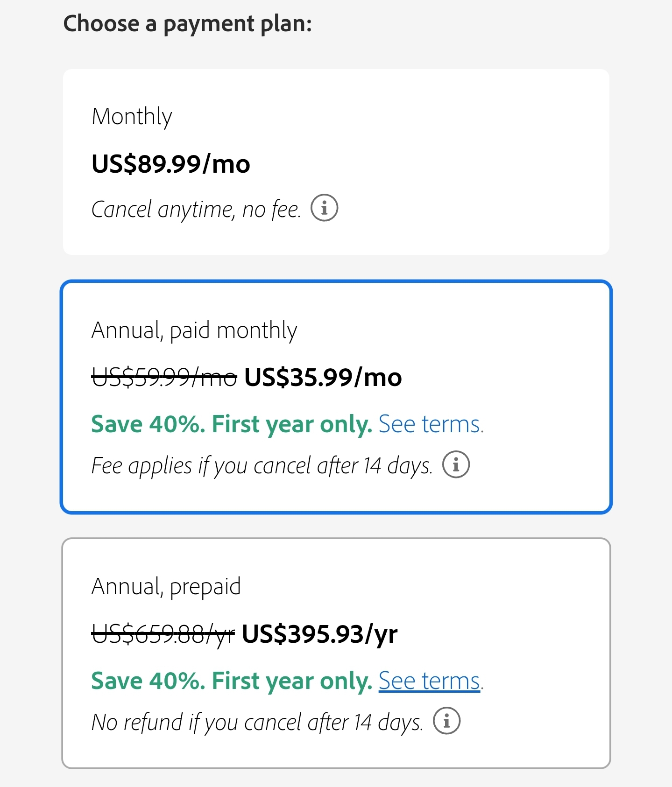Click the US$35.99/mo discounted price
This screenshot has width=672, height=787.
tap(323, 377)
